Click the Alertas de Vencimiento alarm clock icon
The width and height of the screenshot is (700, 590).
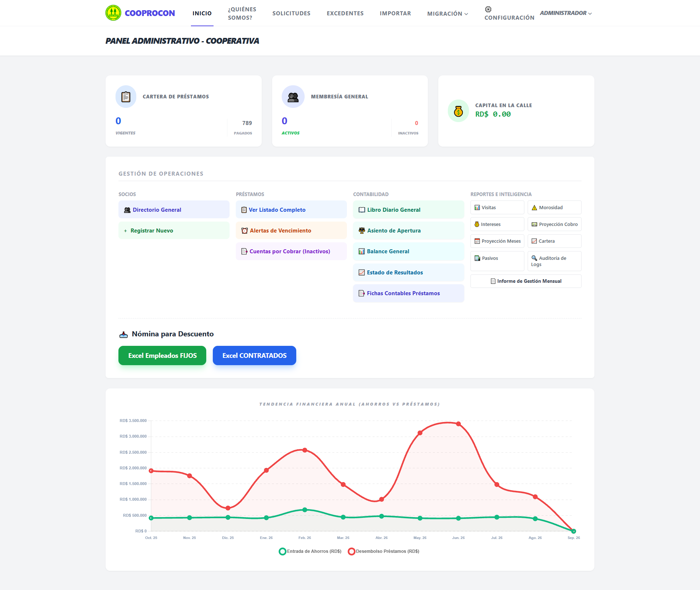click(245, 231)
